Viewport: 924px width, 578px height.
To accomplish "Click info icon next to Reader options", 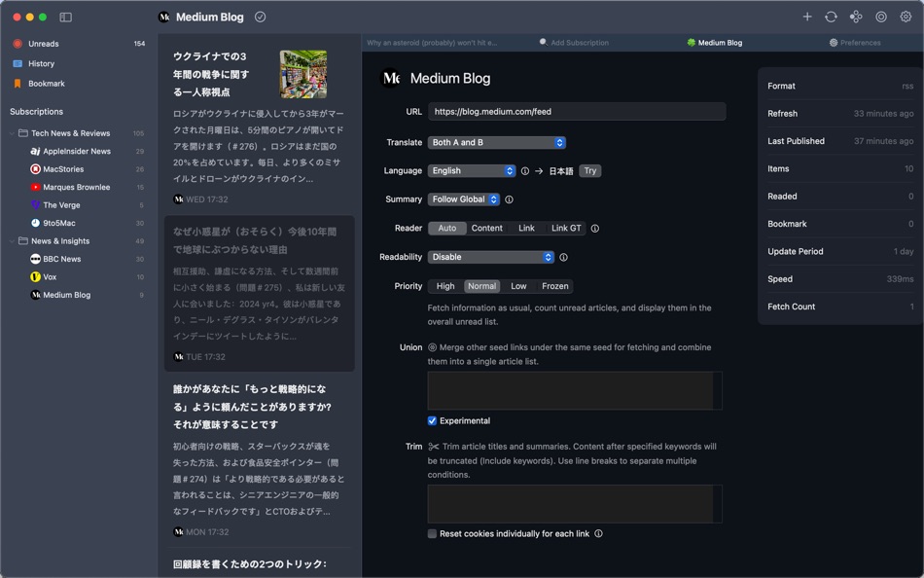I will [595, 229].
